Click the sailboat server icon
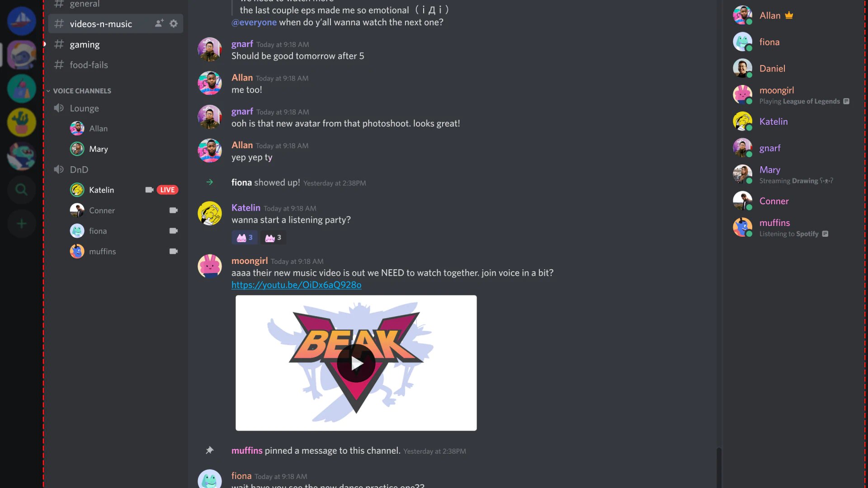This screenshot has height=488, width=868. click(21, 21)
